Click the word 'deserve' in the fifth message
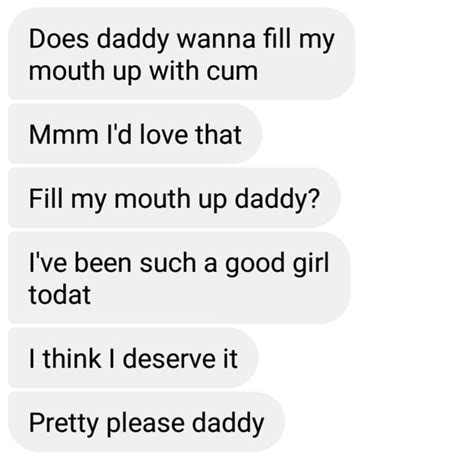Image resolution: width=474 pixels, height=459 pixels. pos(169,359)
